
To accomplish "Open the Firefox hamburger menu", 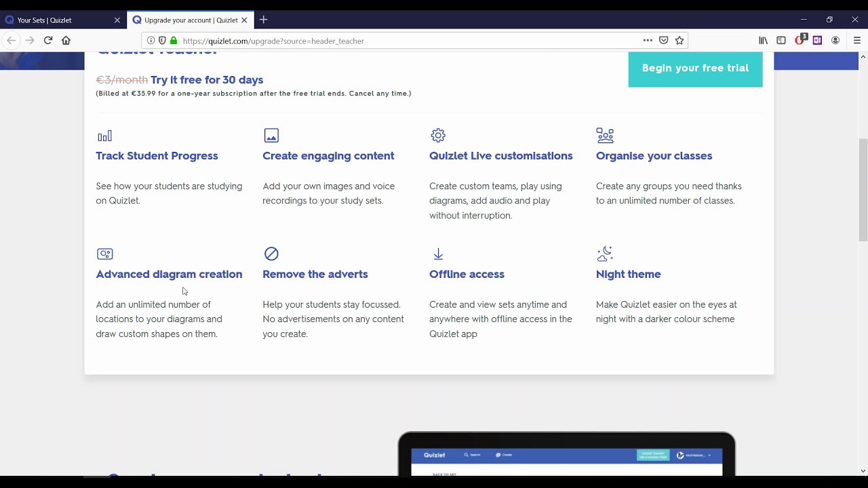I will (x=857, y=41).
